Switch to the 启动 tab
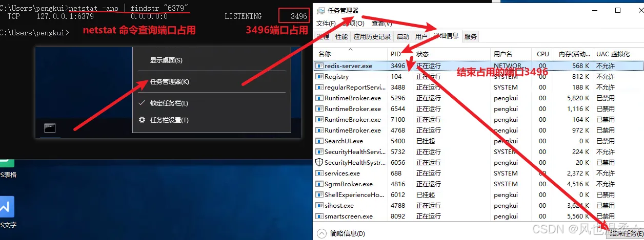The image size is (644, 240). tap(403, 36)
